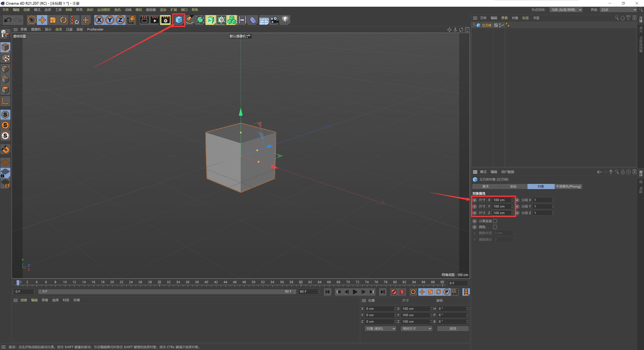
Task: Select the Rotate tool icon
Action: (64, 20)
